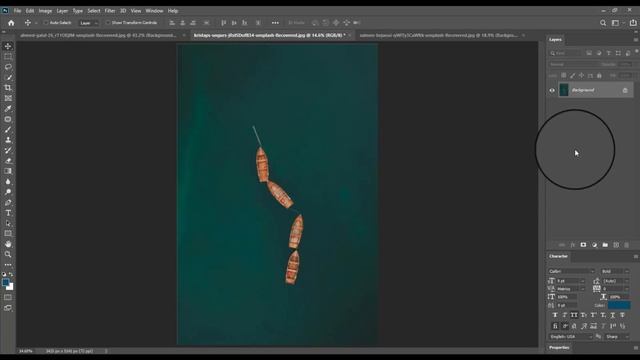Select the Crop tool

click(8, 88)
